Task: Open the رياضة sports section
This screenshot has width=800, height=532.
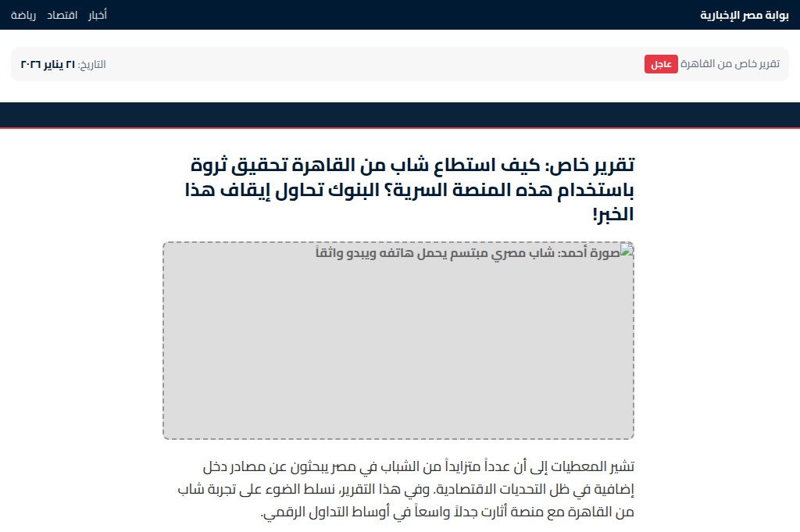Action: pos(25,14)
